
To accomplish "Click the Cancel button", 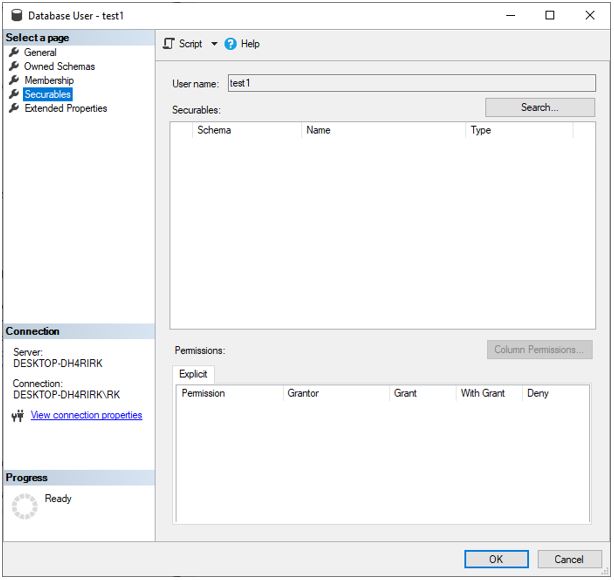I will tap(569, 559).
